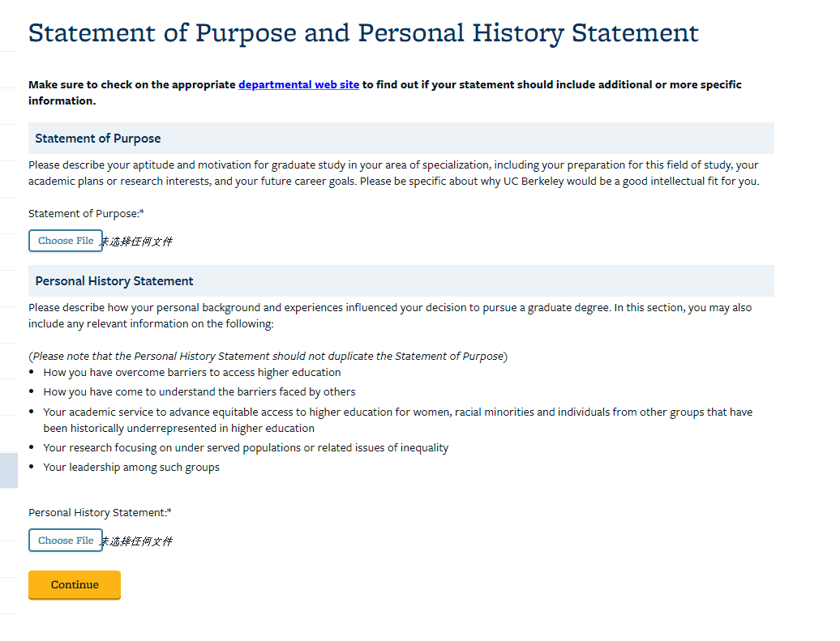This screenshot has width=840, height=641.
Task: Click the "Your leadership among such groups" bullet
Action: click(x=131, y=468)
